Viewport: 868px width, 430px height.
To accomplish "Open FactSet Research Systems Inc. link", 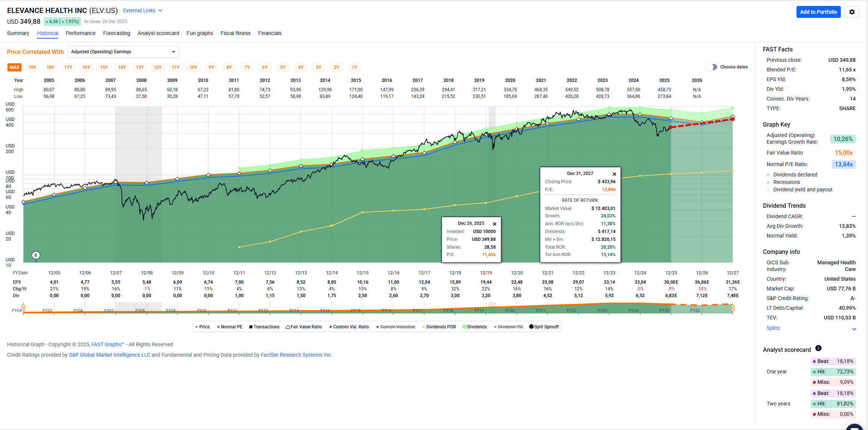I will 296,355.
